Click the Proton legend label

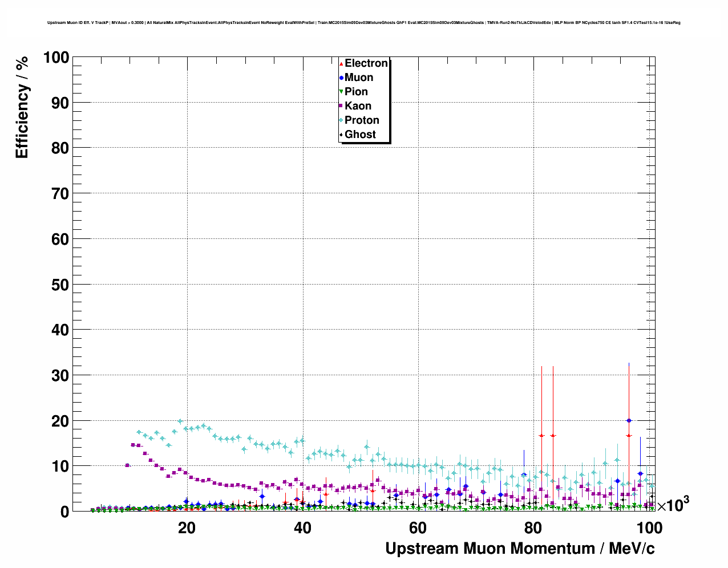pyautogui.click(x=362, y=120)
